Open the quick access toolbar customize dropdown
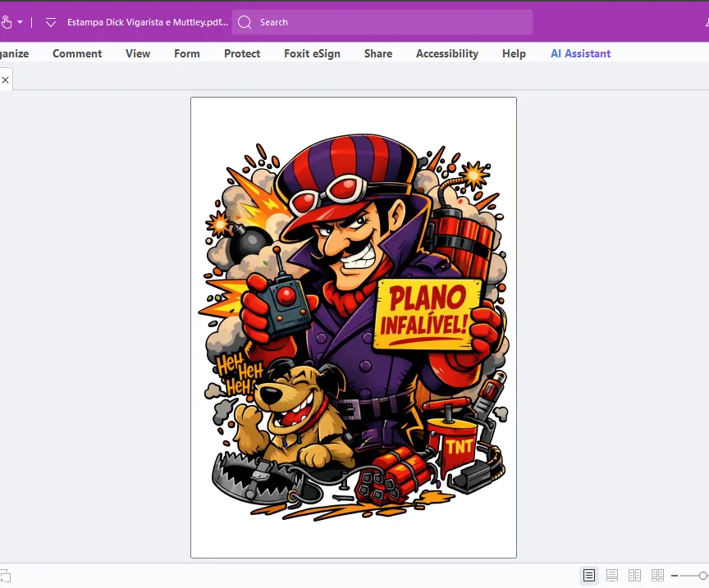Screen dimensions: 709x588 pyautogui.click(x=51, y=22)
